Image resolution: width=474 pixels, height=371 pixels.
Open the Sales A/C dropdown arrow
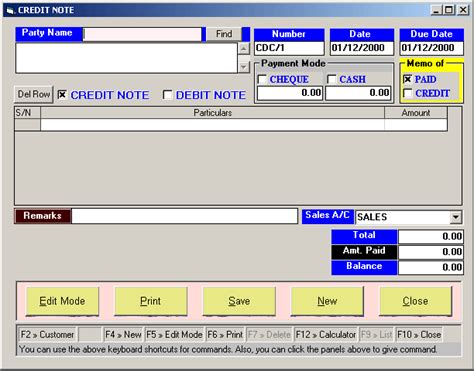coord(456,217)
